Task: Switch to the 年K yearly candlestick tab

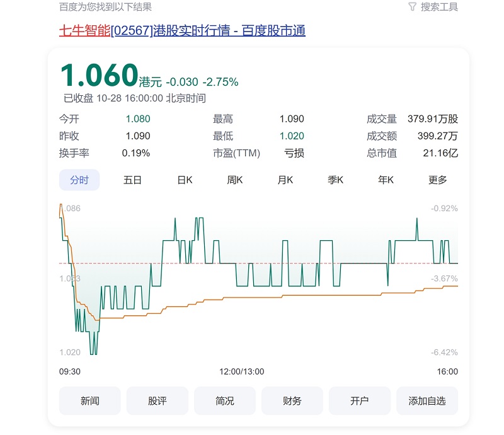Action: pos(386,180)
